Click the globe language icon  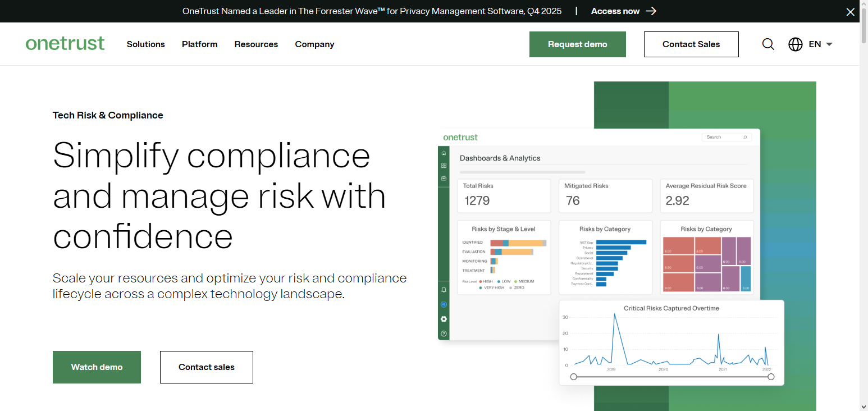(x=795, y=44)
